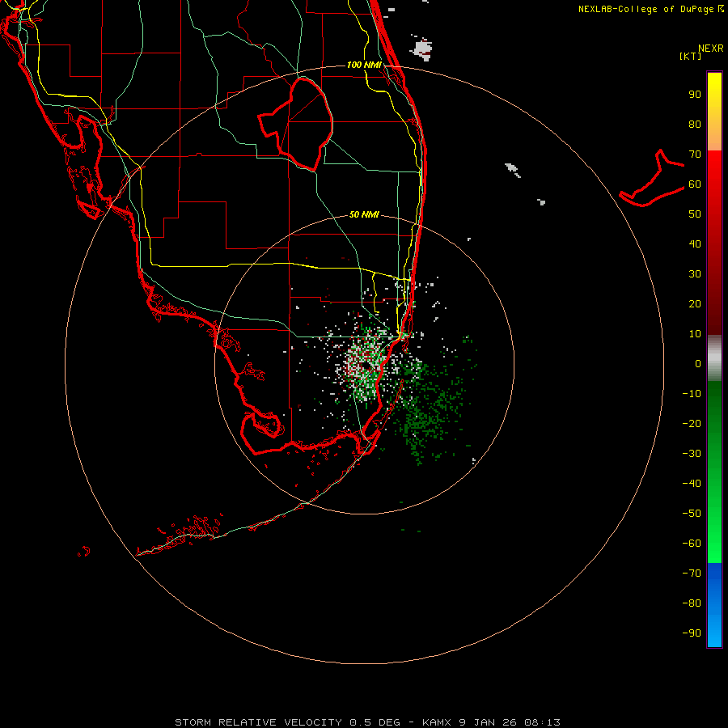Click the -40 value on velocity scale
The width and height of the screenshot is (728, 728).
click(692, 484)
